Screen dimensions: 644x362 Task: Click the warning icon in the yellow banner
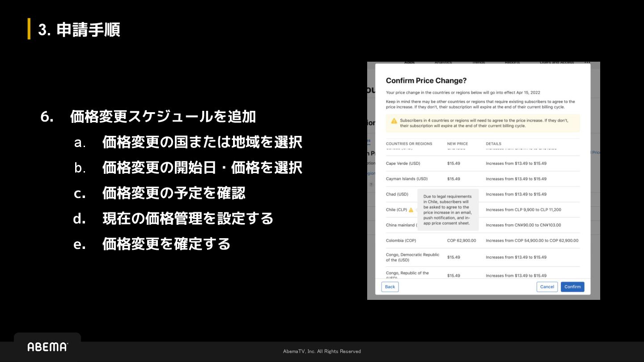pos(394,121)
